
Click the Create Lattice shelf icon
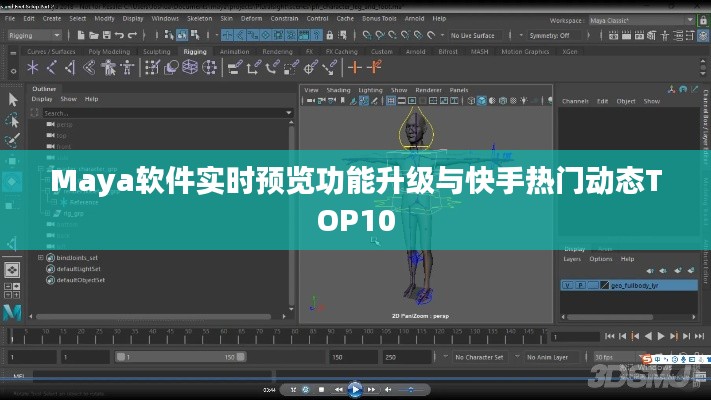click(190, 68)
